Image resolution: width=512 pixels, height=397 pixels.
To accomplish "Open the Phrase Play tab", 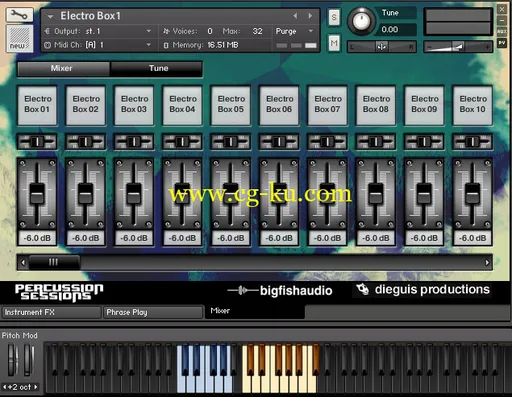I will (x=153, y=312).
